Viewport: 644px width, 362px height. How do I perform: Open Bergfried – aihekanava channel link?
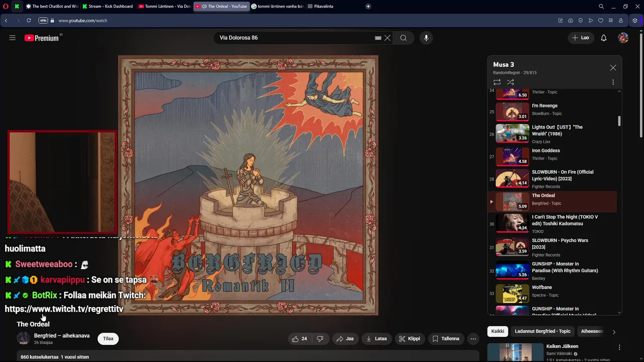pos(62,336)
